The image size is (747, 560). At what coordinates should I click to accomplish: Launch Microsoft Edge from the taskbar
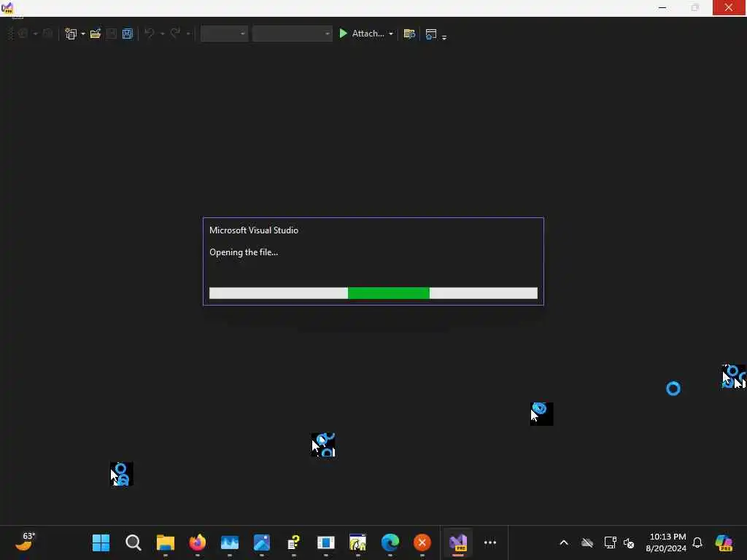click(x=390, y=542)
